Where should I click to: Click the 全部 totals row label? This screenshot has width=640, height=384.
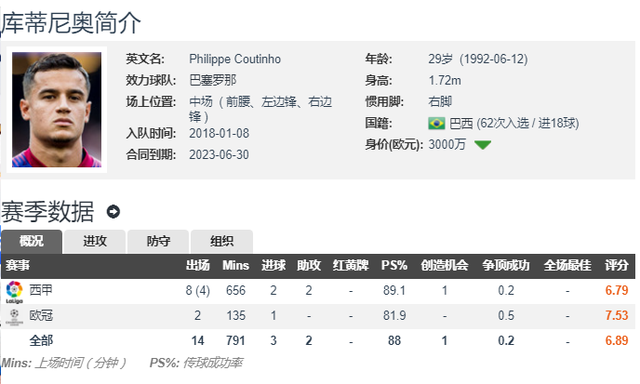[41, 340]
